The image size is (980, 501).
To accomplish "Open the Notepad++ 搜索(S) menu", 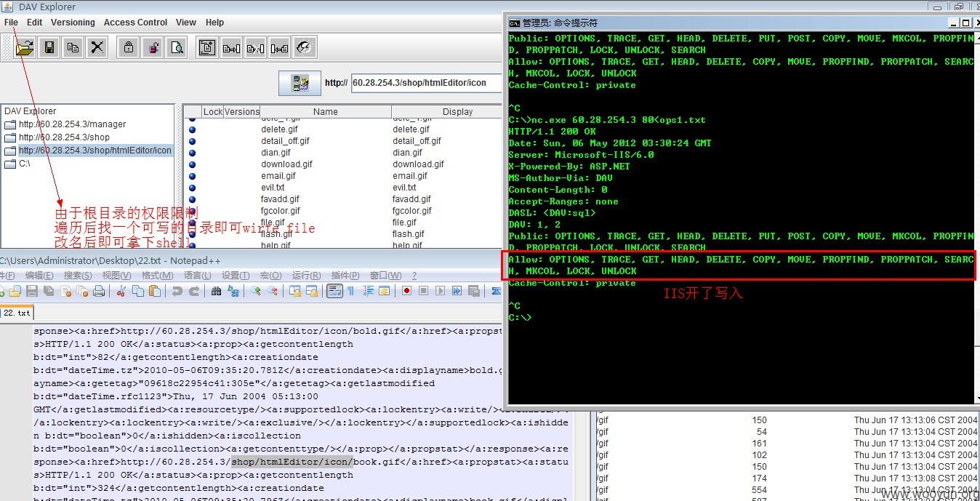I will coord(78,276).
